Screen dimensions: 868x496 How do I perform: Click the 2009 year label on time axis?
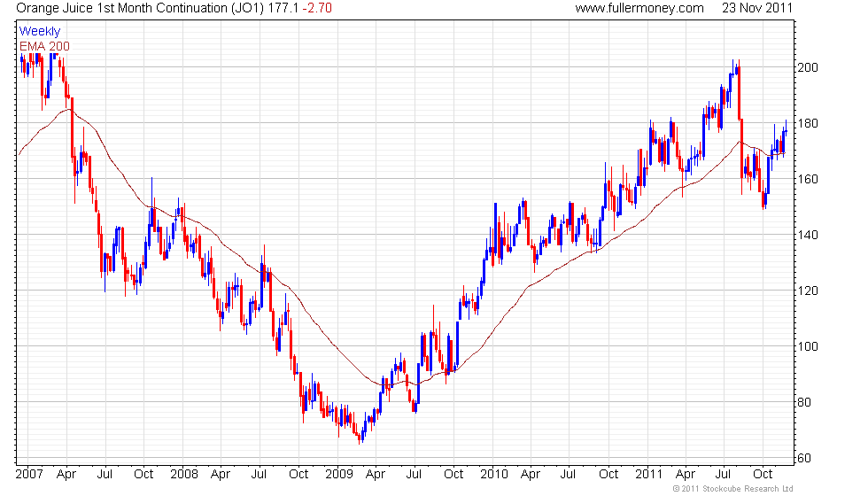(338, 475)
